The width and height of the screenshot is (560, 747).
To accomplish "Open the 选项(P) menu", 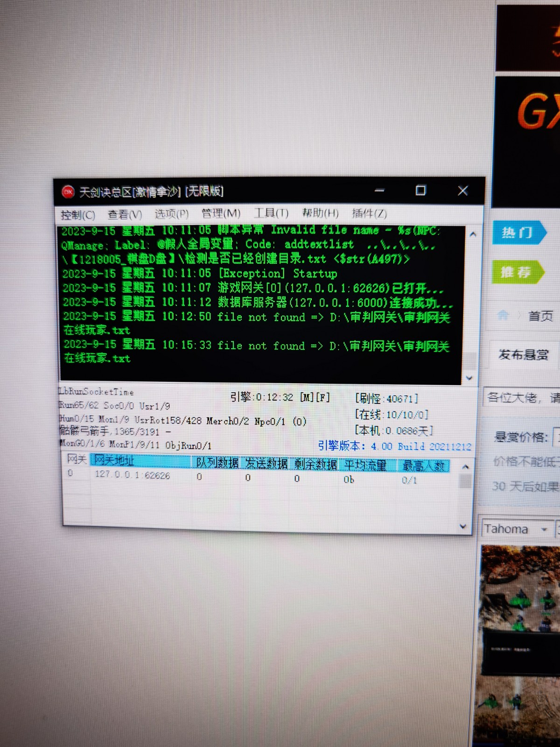I will [x=171, y=214].
